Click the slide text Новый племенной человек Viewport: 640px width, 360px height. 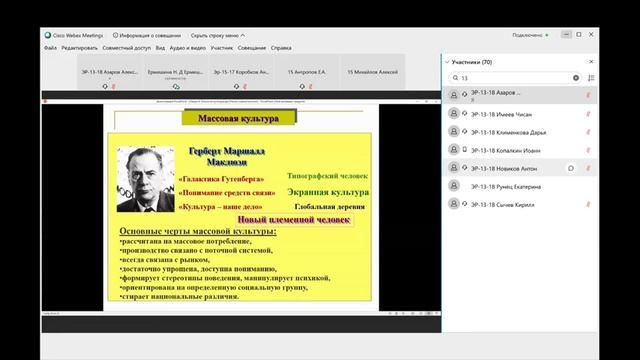294,220
